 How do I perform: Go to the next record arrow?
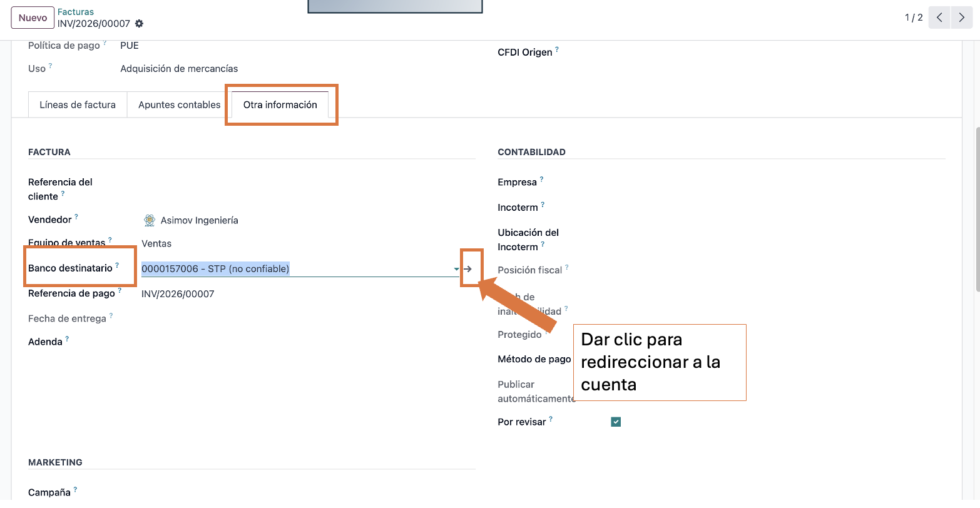961,18
